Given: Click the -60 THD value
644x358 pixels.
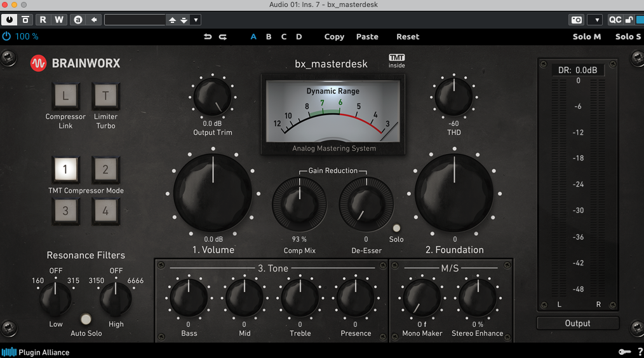Looking at the screenshot, I should [x=453, y=123].
